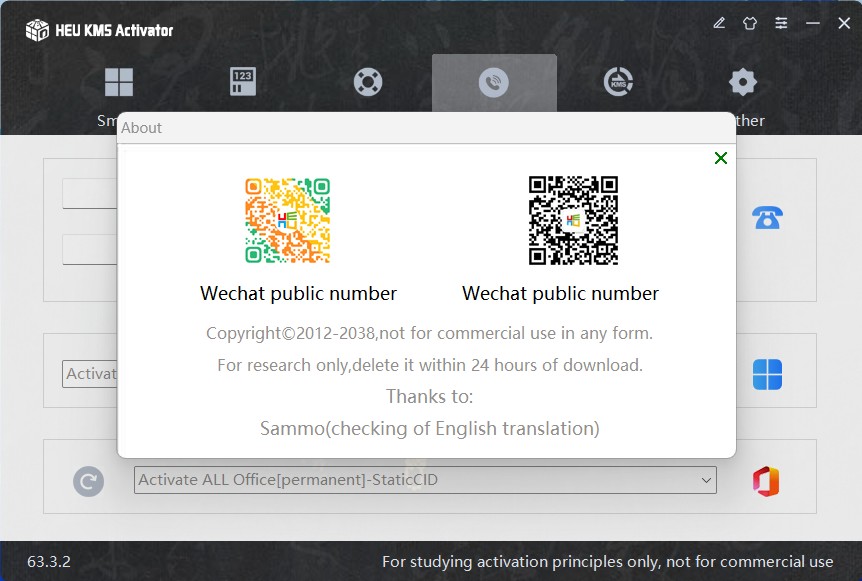Open the Smart activation tab with Windows grid icon
Image resolution: width=862 pixels, height=581 pixels.
point(119,82)
